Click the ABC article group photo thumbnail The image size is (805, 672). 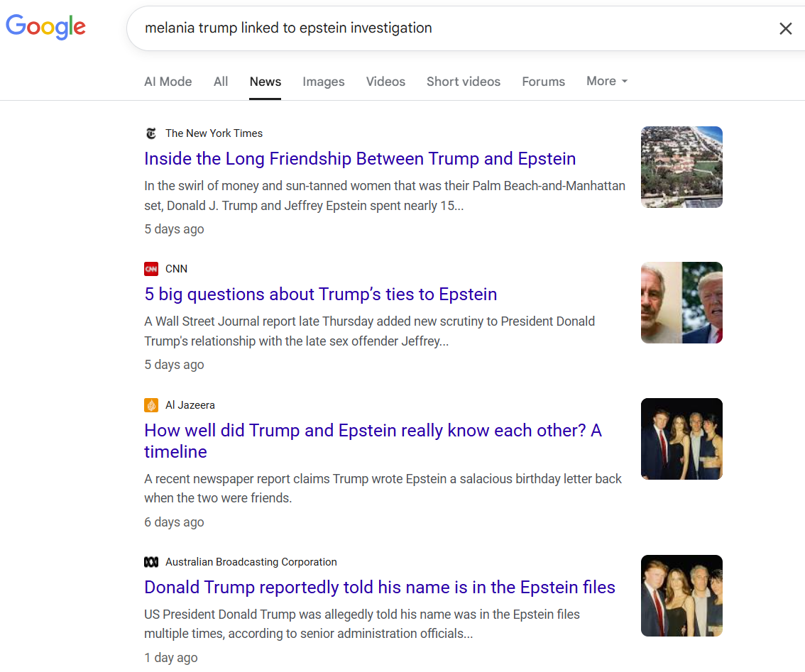click(681, 595)
